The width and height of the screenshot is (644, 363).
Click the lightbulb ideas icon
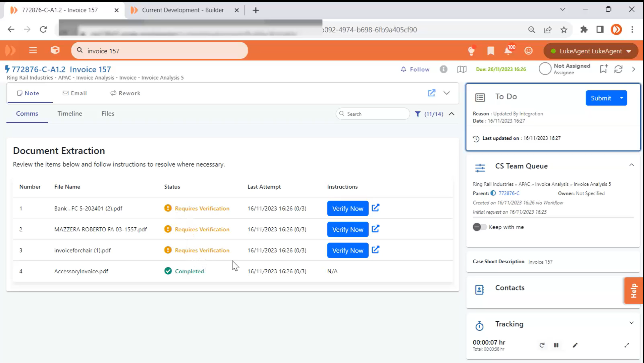coord(471,51)
